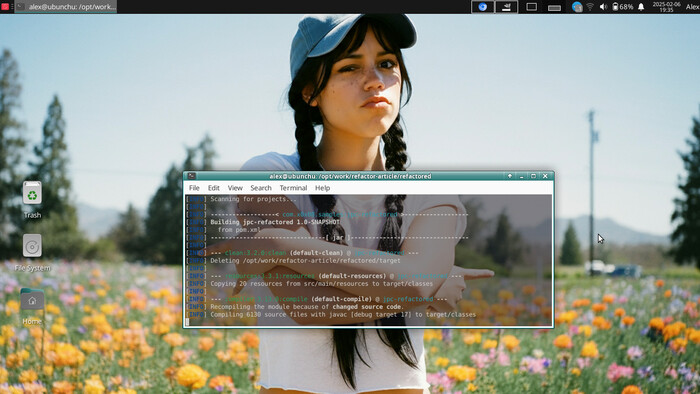
Task: Click the battery 68% indicator
Action: (x=622, y=7)
